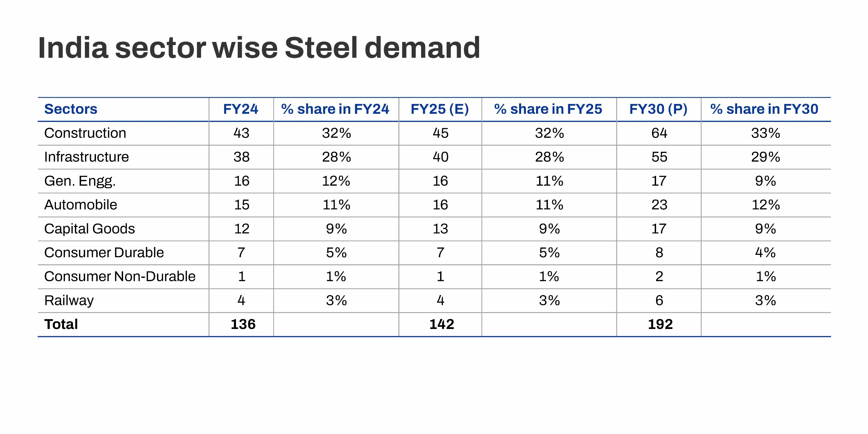Click the FY30 (P) column header
The height and width of the screenshot is (434, 868).
658,109
